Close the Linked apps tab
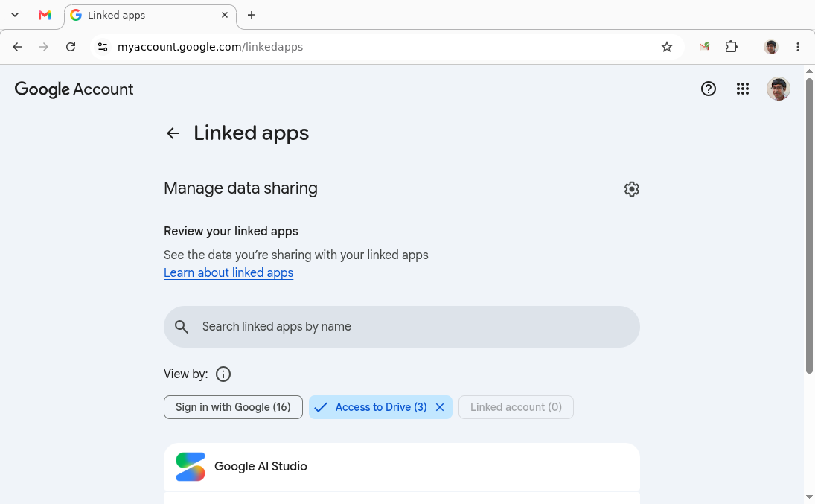The width and height of the screenshot is (815, 504). 225,15
